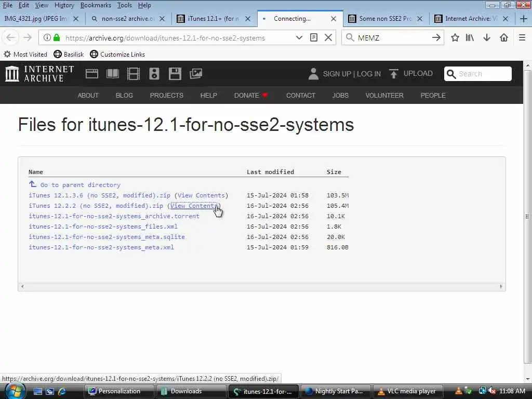
Task: Click the Internet Archive search field
Action: pos(478,74)
